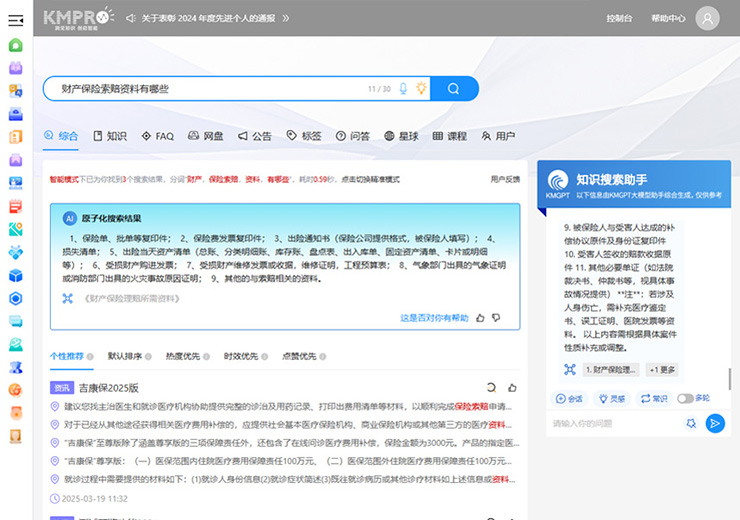
Task: Switch to the FAQ tab
Action: tap(158, 136)
